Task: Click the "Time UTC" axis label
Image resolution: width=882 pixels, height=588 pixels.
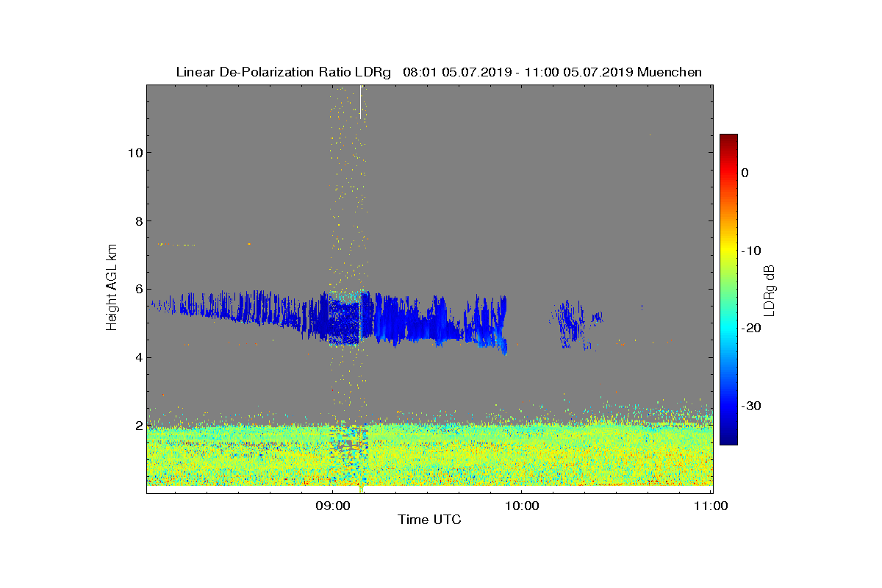Action: click(x=429, y=520)
